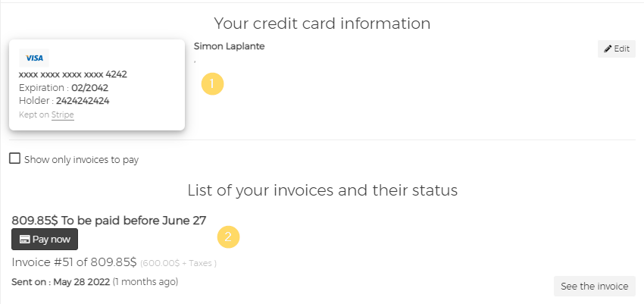Image resolution: width=644 pixels, height=304 pixels.
Task: Click the credit card icon on Pay now
Action: [x=25, y=239]
